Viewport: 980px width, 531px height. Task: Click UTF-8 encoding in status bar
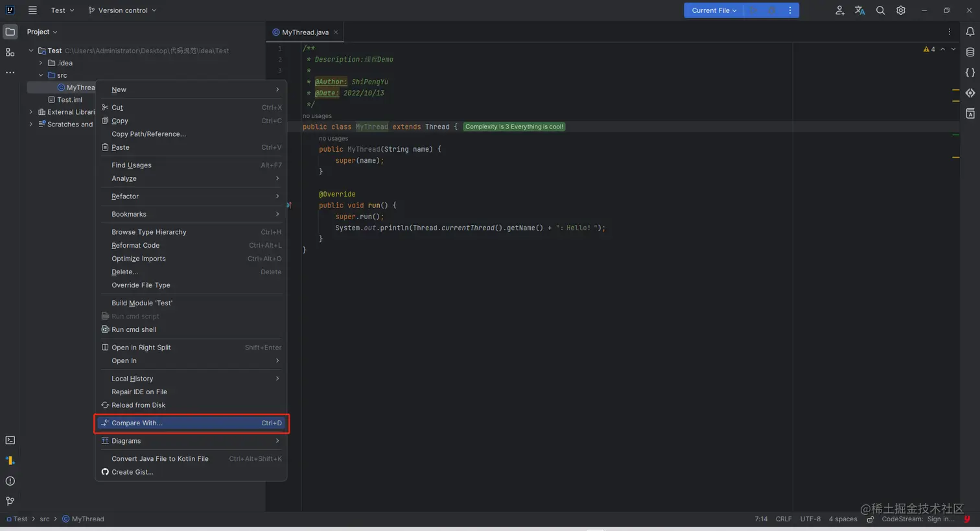810,519
